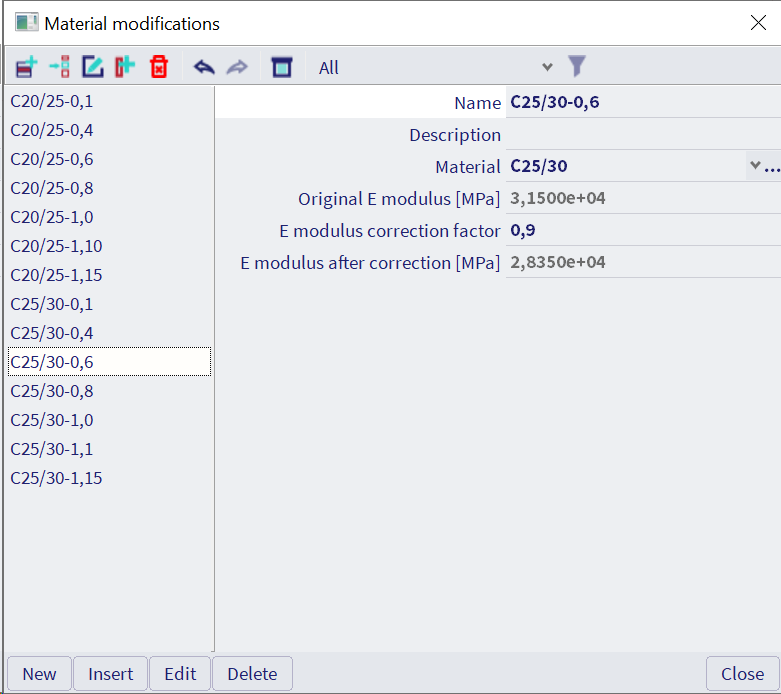The image size is (781, 694).
Task: Open the system database icon
Action: (x=282, y=67)
